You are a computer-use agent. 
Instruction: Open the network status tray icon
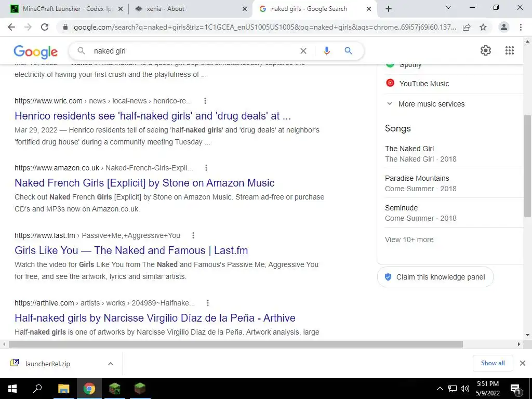click(453, 389)
